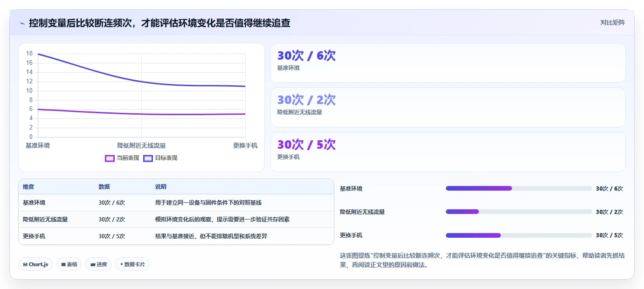644x289 pixels.
Task: Click the 基准环境 progress bar
Action: [x=519, y=188]
